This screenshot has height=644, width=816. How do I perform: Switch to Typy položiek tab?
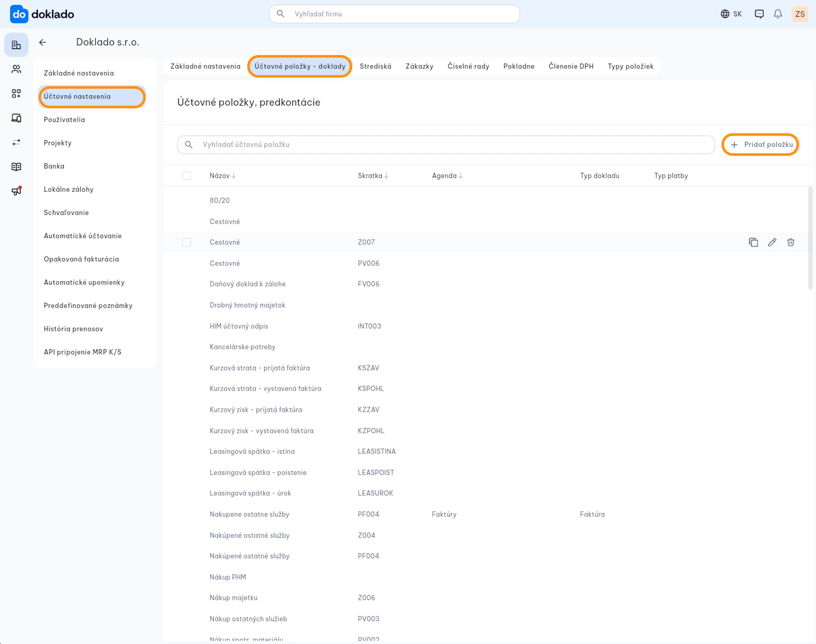pos(630,66)
